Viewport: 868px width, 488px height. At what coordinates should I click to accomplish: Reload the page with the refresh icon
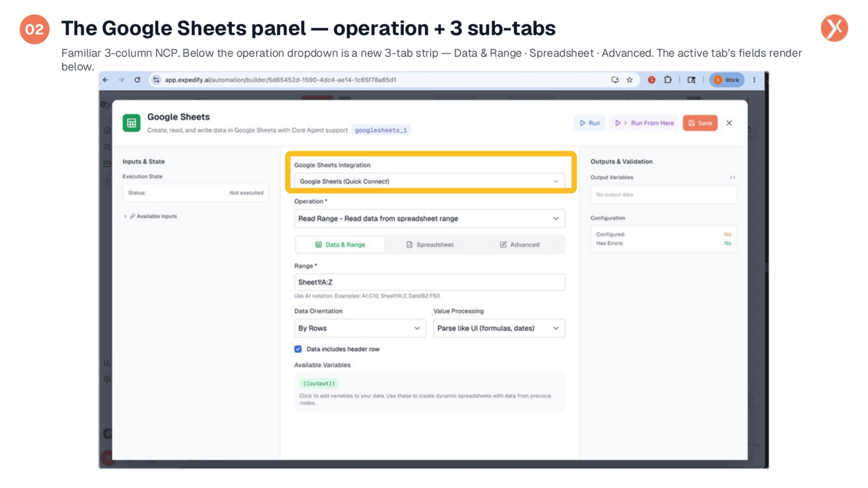click(x=137, y=80)
